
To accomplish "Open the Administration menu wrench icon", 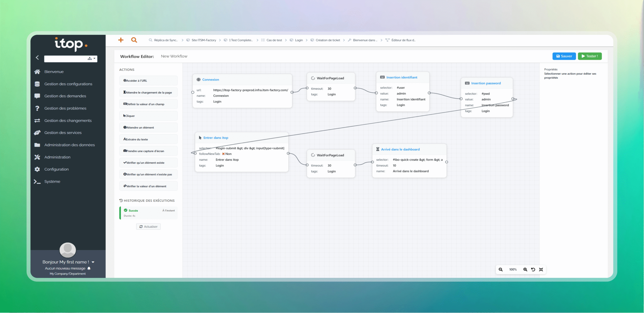I will [x=37, y=157].
